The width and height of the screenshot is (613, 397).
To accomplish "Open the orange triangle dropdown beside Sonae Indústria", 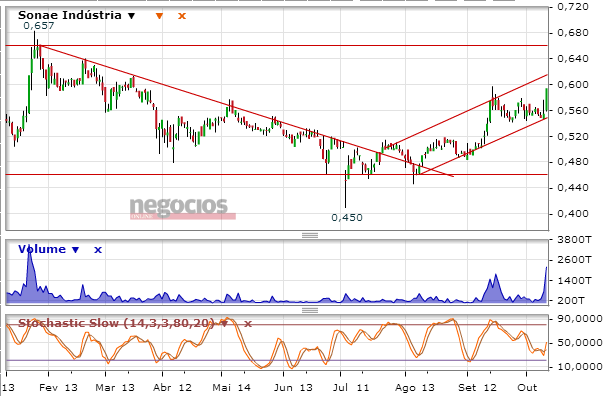I will pyautogui.click(x=159, y=16).
